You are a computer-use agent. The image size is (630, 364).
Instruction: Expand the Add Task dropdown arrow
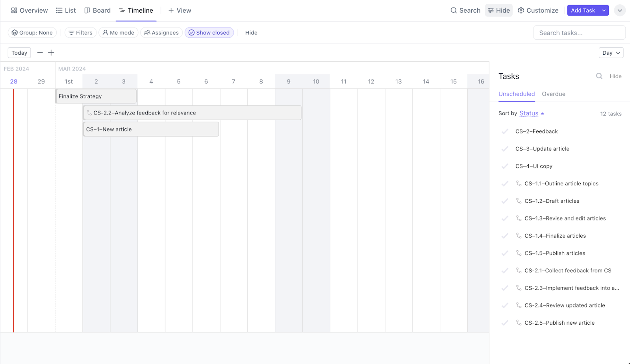(603, 10)
